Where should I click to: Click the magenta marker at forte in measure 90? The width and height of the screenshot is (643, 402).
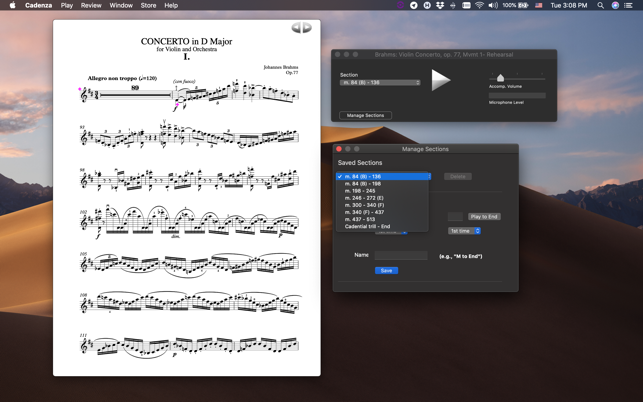click(x=177, y=105)
